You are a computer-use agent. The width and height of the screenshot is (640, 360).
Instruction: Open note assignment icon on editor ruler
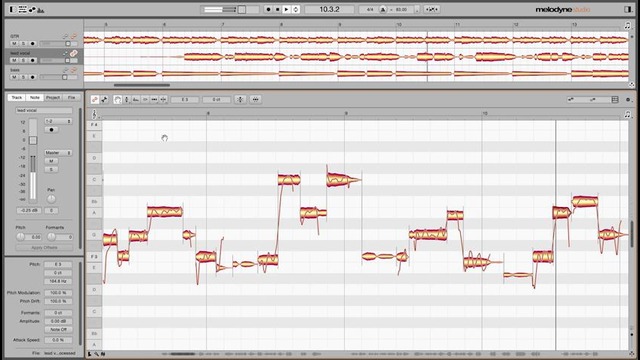(x=627, y=115)
